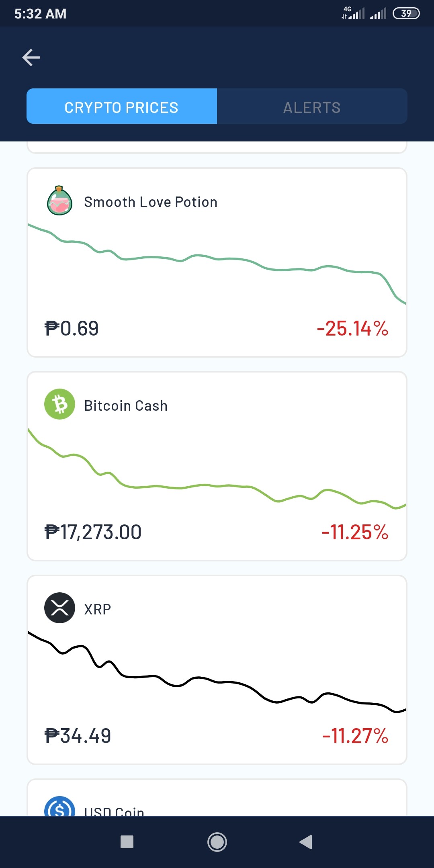Tap the USD Coin blue logo
This screenshot has height=868, width=434.
[59, 806]
